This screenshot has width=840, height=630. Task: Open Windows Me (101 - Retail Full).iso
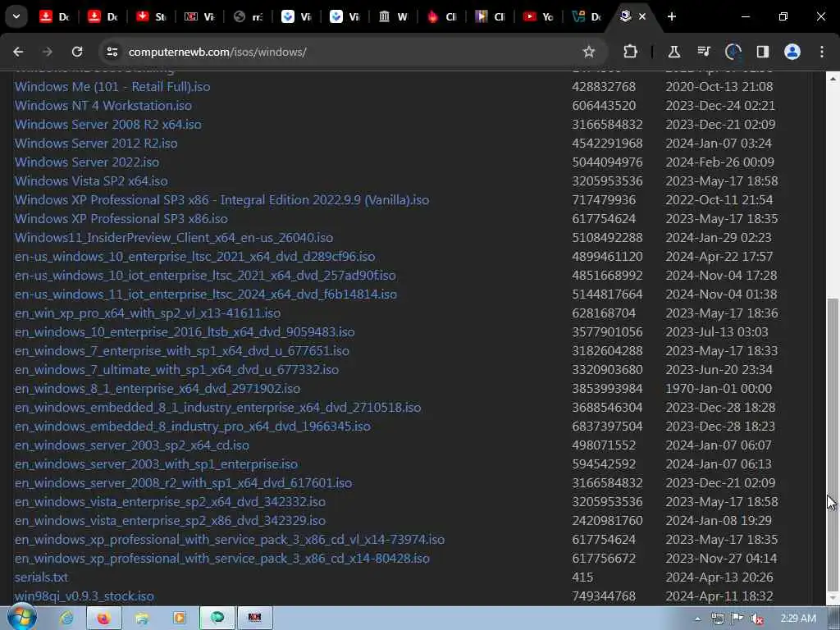112,87
